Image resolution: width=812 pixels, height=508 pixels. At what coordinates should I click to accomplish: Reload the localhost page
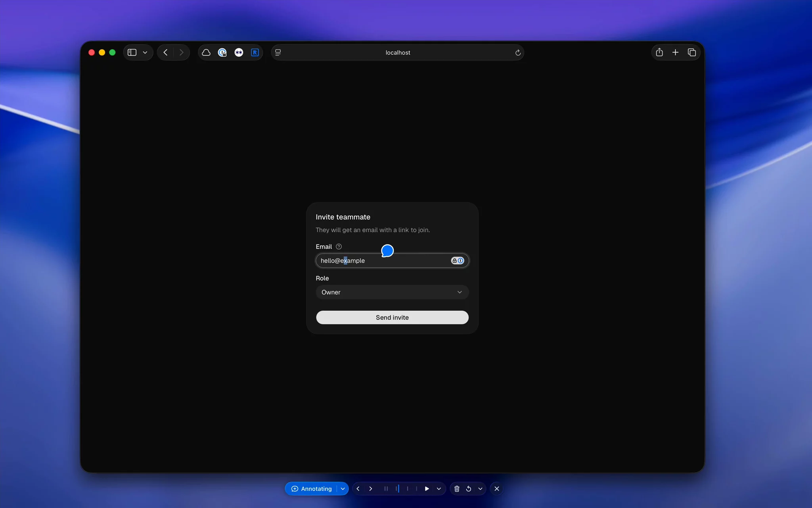[518, 52]
